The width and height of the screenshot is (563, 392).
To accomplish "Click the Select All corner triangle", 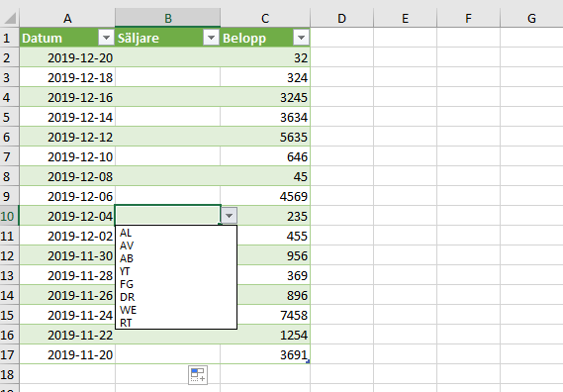I will tap(10, 18).
